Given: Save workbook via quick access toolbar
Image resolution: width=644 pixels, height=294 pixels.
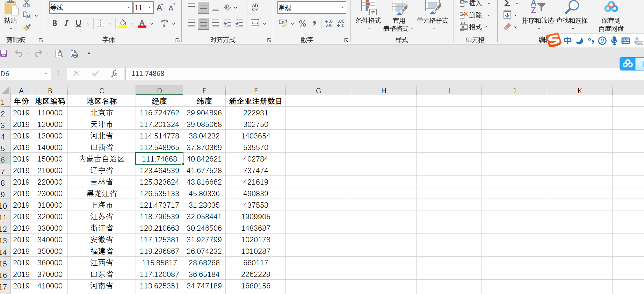Looking at the screenshot, I should coord(4,53).
